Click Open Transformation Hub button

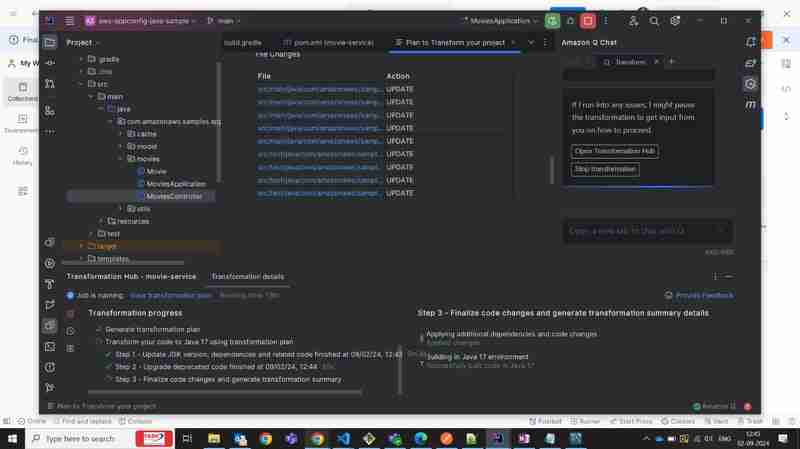pyautogui.click(x=614, y=152)
